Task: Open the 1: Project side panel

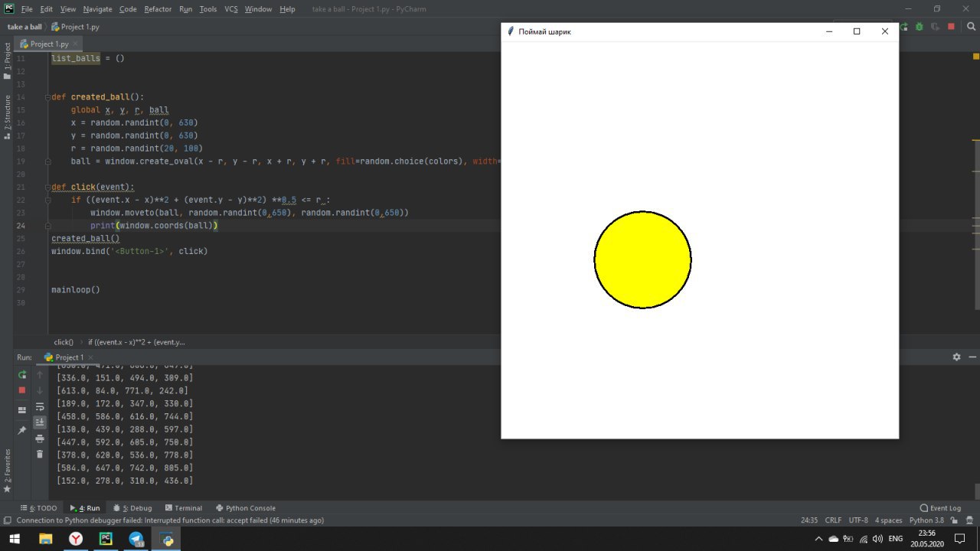Action: [x=7, y=61]
